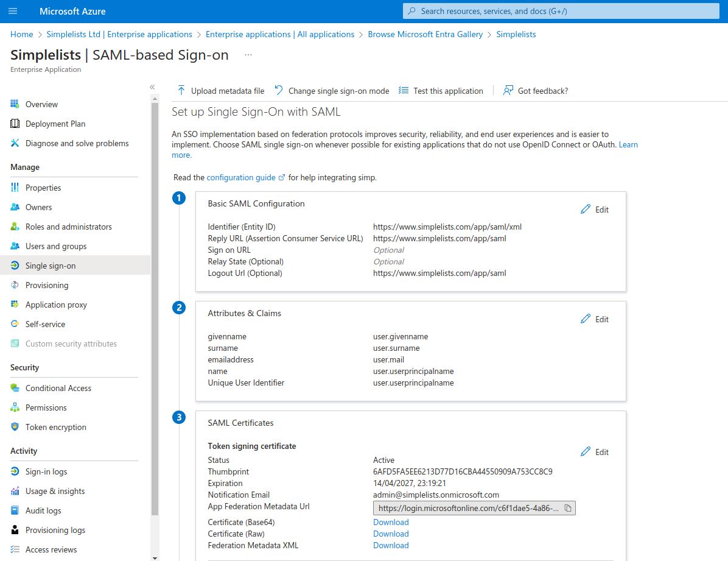Click the Provisioning logs person icon
This screenshot has width=728, height=561.
pos(15,530)
